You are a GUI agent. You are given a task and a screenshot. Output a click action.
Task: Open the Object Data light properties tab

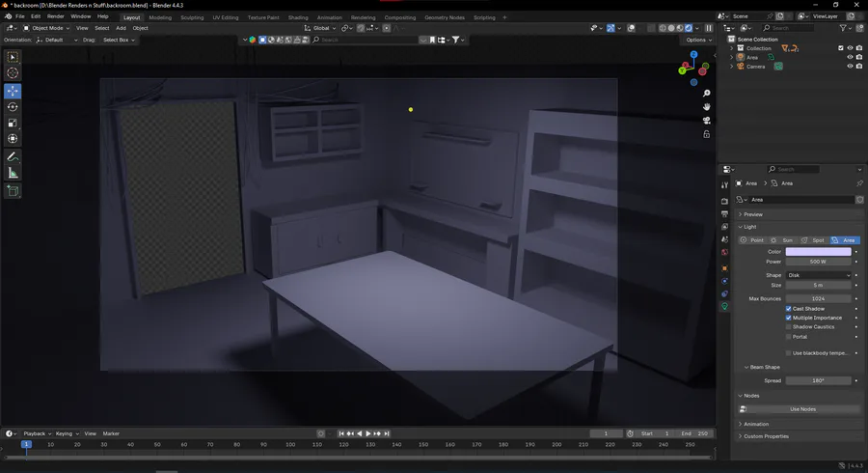pos(724,306)
